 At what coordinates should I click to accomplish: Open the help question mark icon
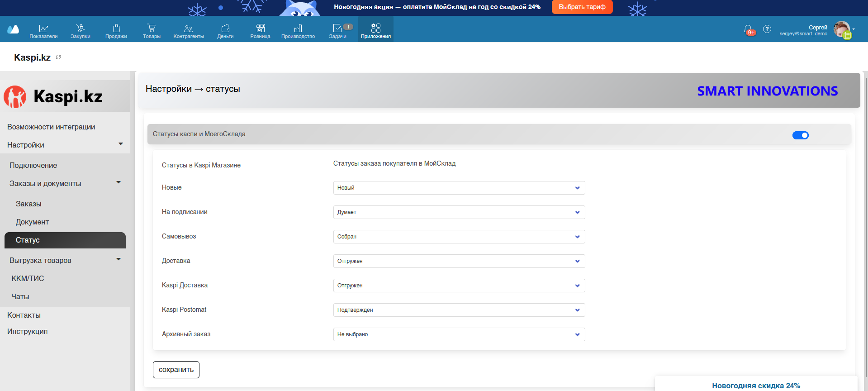click(x=767, y=29)
